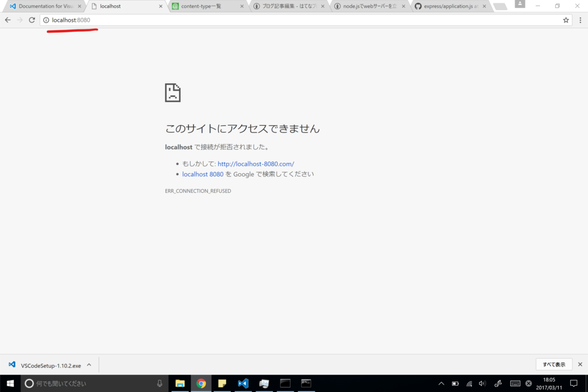Toggle the Wi-Fi network status icon
This screenshot has width=588, height=392.
click(469, 383)
